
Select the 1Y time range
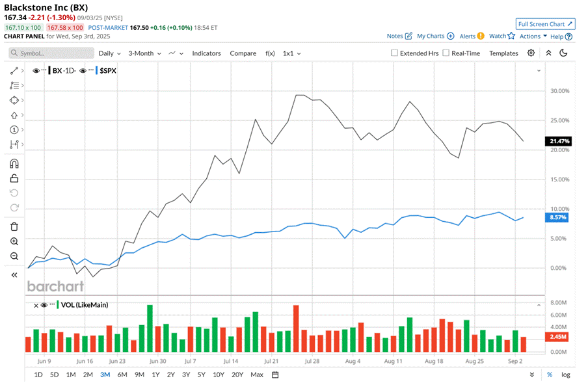(x=155, y=375)
